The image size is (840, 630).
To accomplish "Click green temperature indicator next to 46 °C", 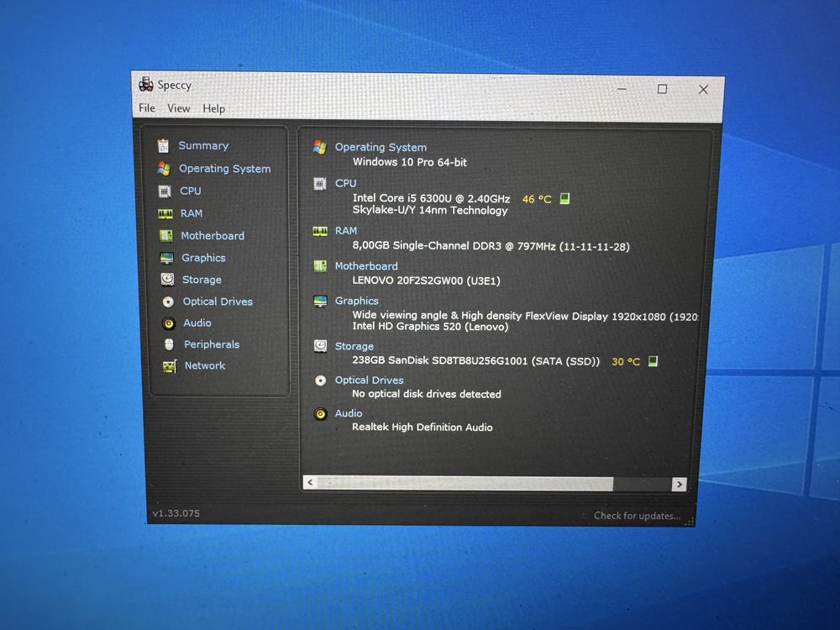I will point(564,199).
